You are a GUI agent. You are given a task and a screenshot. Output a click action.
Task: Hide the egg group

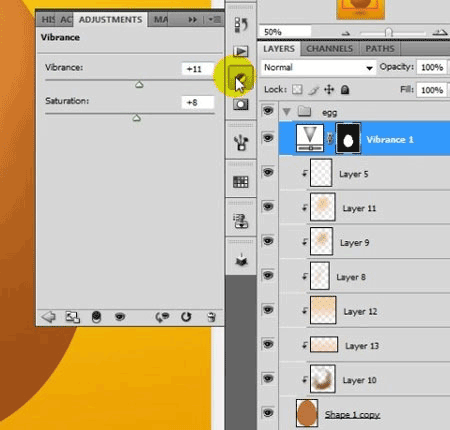[268, 110]
